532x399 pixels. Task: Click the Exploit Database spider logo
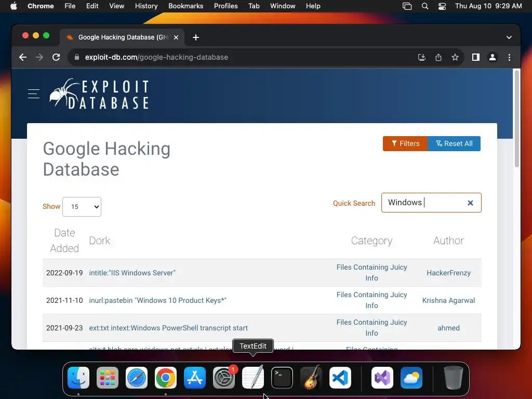point(99,94)
